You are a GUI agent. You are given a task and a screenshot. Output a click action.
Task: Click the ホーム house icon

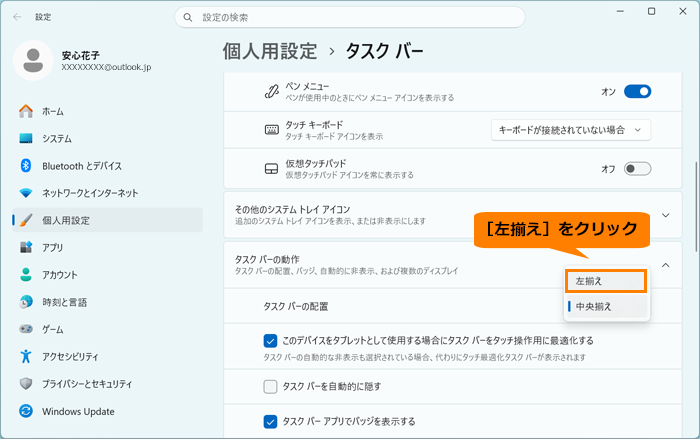point(26,111)
